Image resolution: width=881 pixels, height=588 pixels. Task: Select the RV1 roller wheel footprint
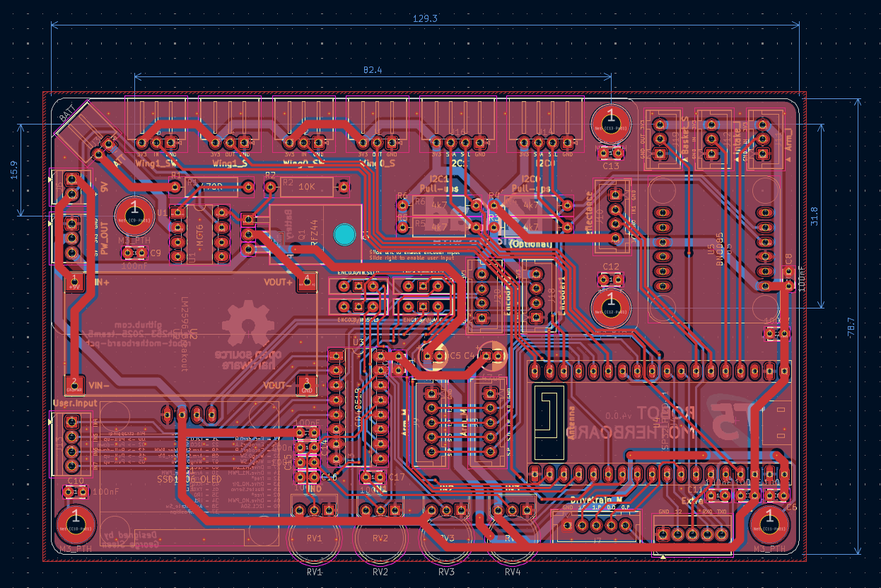click(314, 539)
